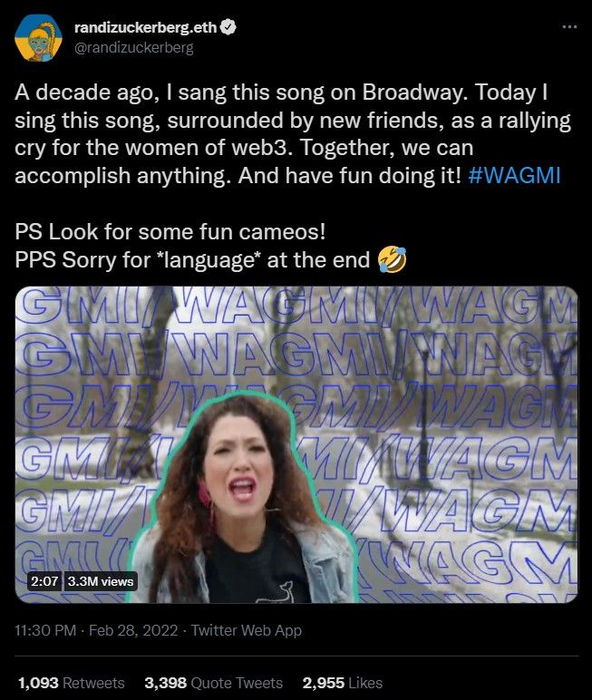Click the 2:07 video duration badge
Screen dimensions: 592x700
[44, 581]
